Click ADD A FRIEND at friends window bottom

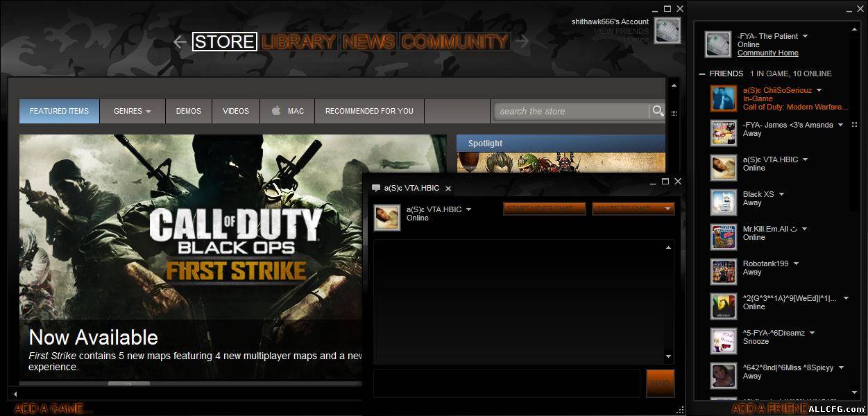(769, 408)
